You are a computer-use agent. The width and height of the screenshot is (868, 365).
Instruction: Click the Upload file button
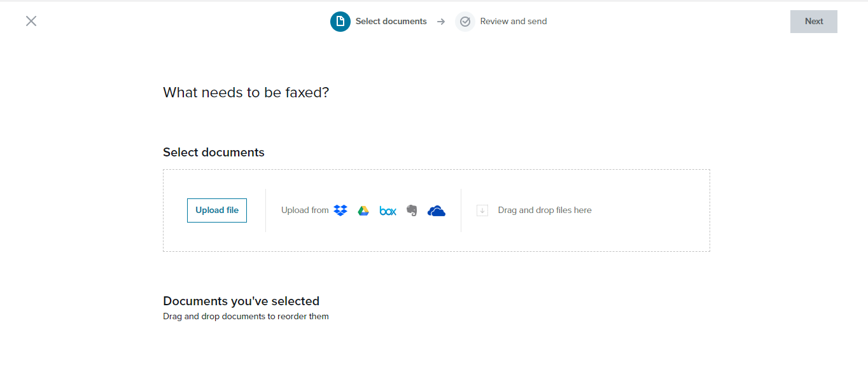(x=217, y=210)
